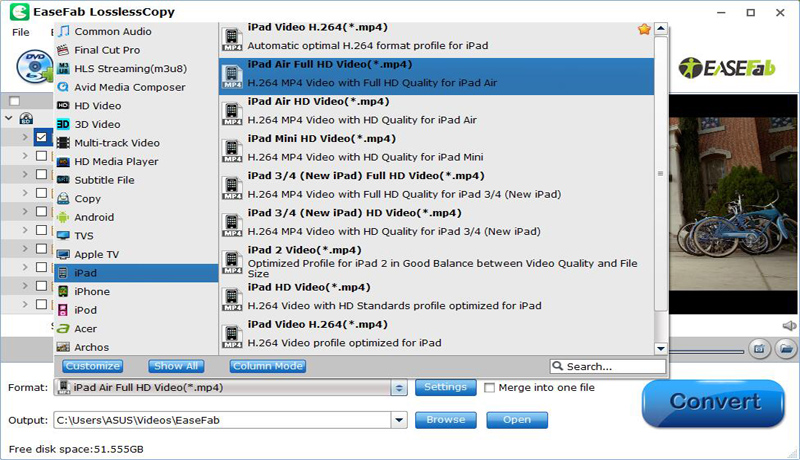Select iPad Air Full HD Video profile
Image resolution: width=800 pixels, height=460 pixels.
click(436, 76)
